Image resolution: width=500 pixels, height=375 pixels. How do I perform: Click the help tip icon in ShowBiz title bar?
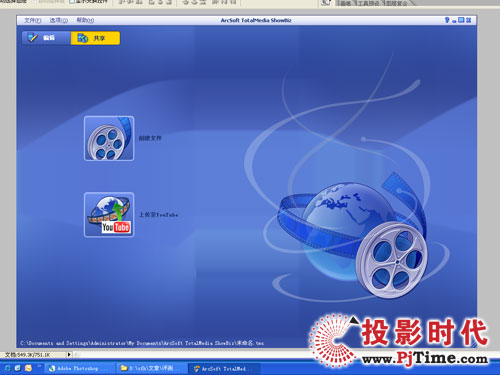(x=447, y=20)
